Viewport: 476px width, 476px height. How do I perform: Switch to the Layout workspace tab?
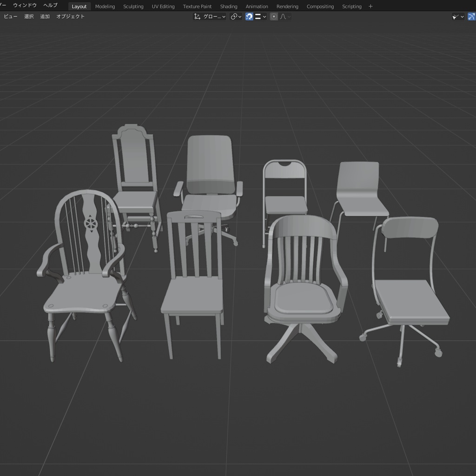[79, 7]
